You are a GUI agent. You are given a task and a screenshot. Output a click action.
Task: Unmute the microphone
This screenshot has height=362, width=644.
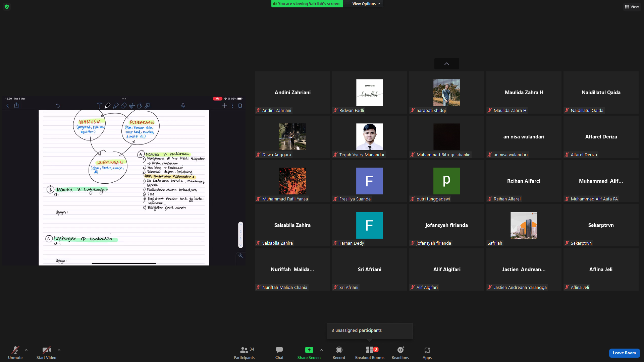click(15, 353)
